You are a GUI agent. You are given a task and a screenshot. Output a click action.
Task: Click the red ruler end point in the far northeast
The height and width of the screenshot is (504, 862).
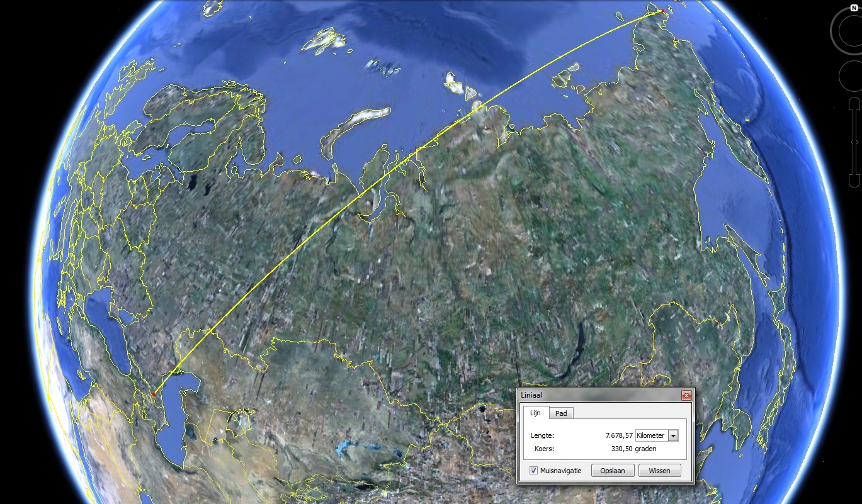[x=662, y=11]
